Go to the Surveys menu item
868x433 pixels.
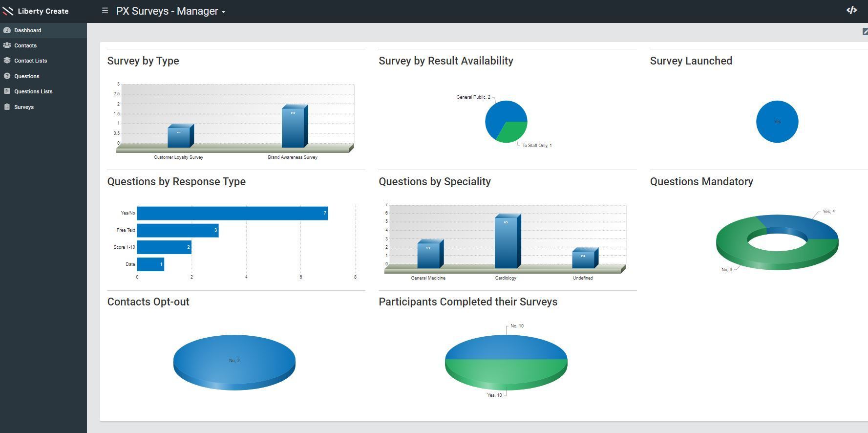pyautogui.click(x=24, y=107)
